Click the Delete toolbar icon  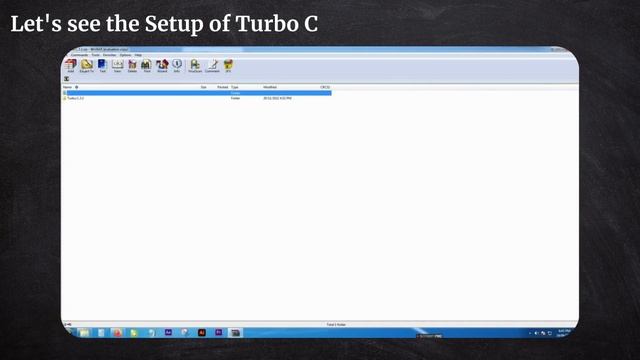click(x=132, y=66)
